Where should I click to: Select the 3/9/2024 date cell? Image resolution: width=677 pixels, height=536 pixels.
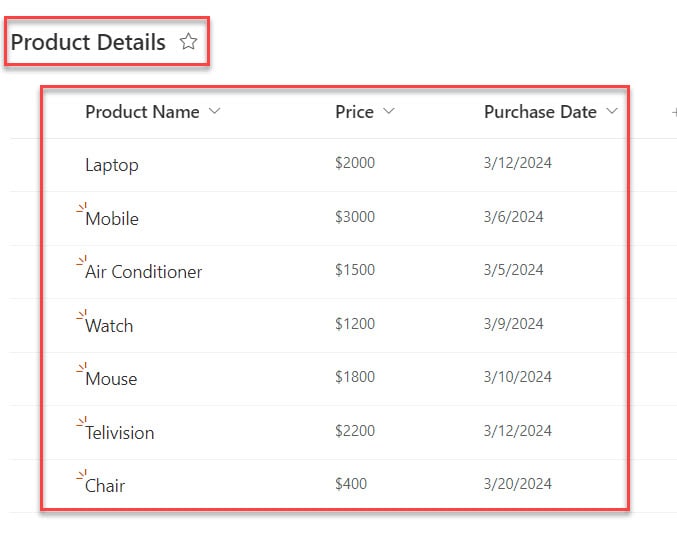click(513, 324)
